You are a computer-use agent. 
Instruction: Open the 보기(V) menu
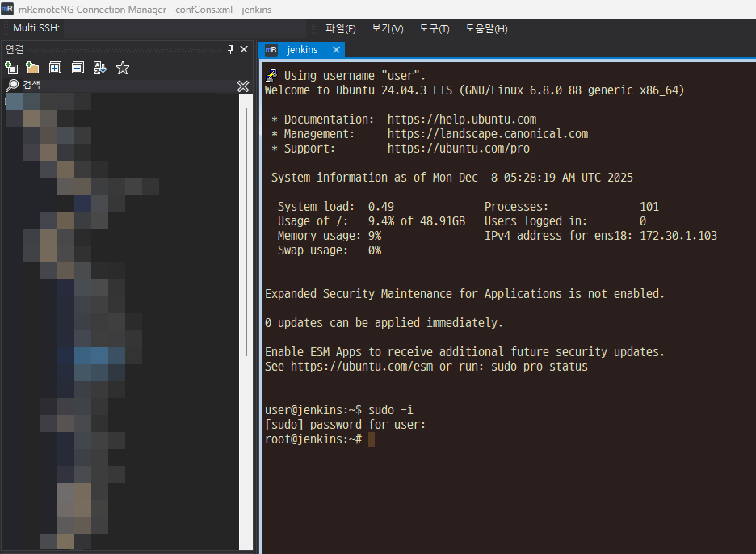[x=388, y=29]
